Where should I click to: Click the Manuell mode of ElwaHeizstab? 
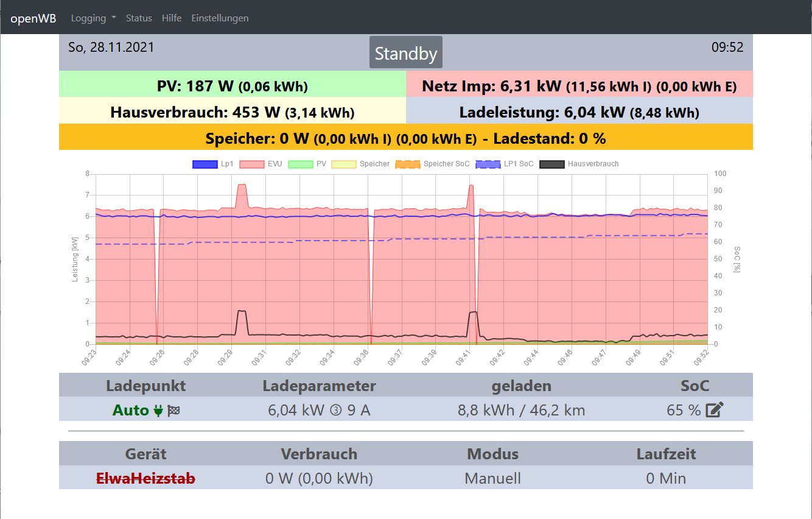pyautogui.click(x=492, y=479)
